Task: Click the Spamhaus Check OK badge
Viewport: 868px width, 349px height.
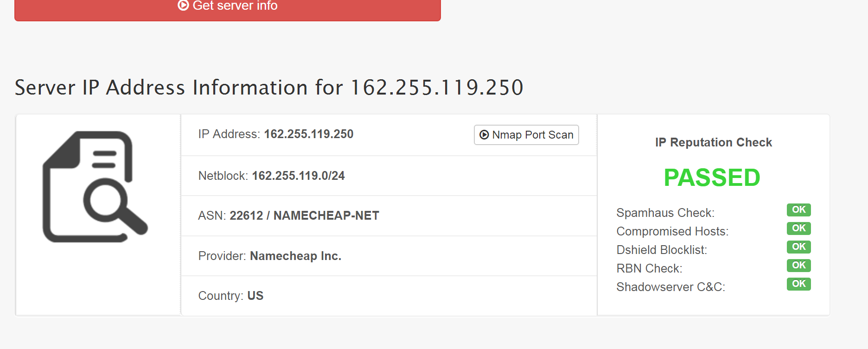Action: (798, 209)
